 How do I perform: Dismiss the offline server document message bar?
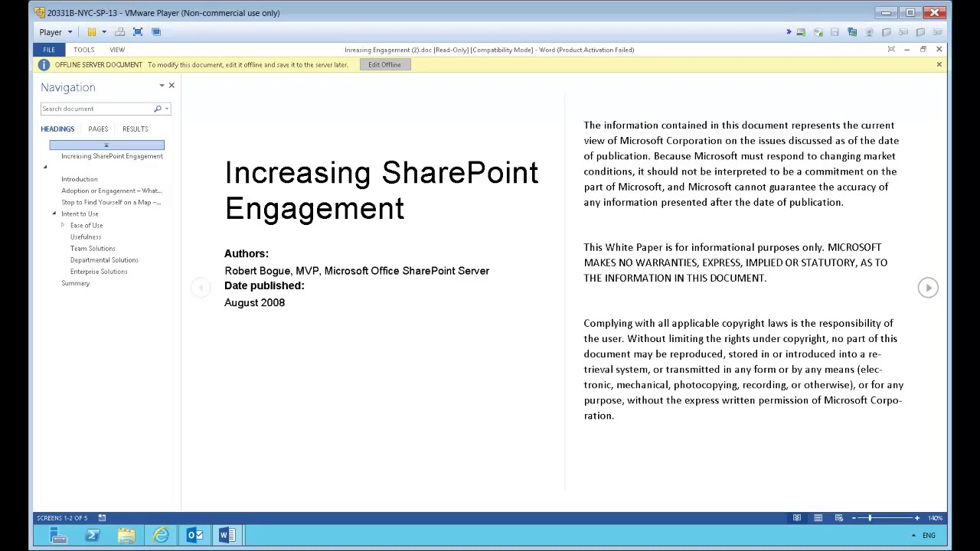pyautogui.click(x=939, y=65)
